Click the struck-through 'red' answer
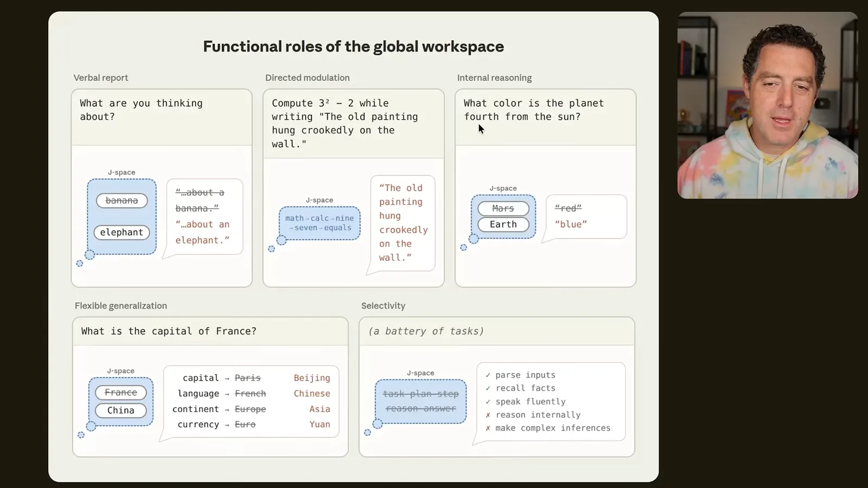Image resolution: width=868 pixels, height=488 pixels. click(568, 208)
